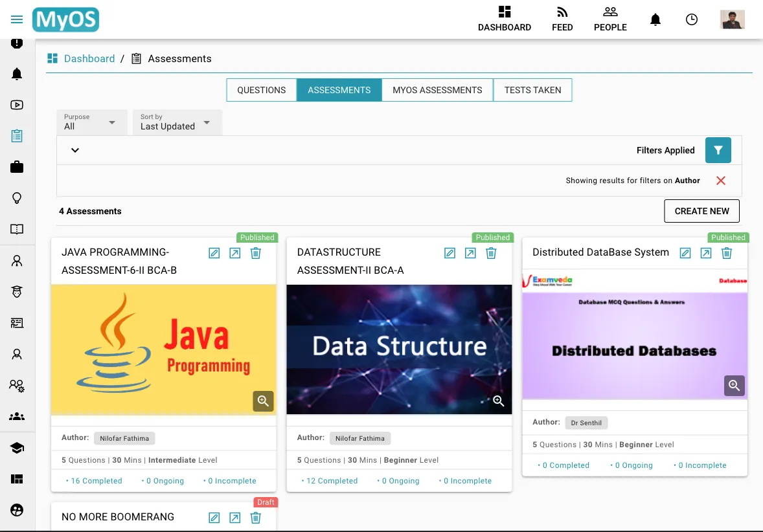763x532 pixels.
Task: Edit the Distributed DataBase System assessment
Action: click(685, 253)
